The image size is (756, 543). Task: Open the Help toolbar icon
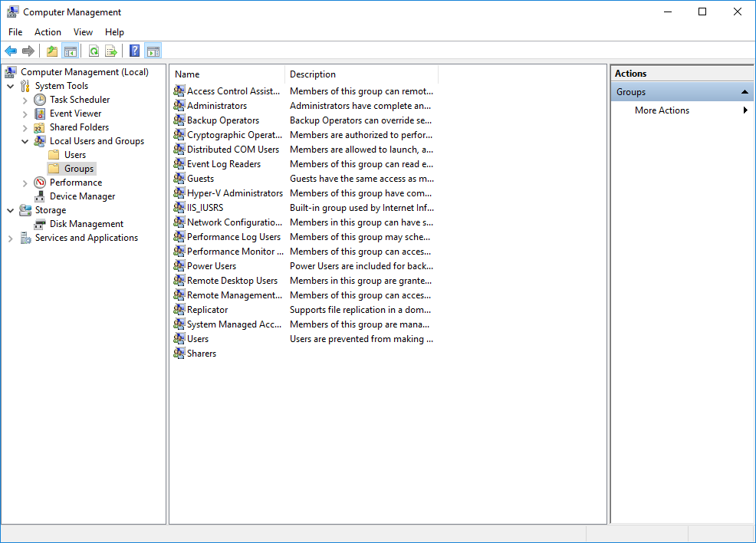tap(134, 51)
